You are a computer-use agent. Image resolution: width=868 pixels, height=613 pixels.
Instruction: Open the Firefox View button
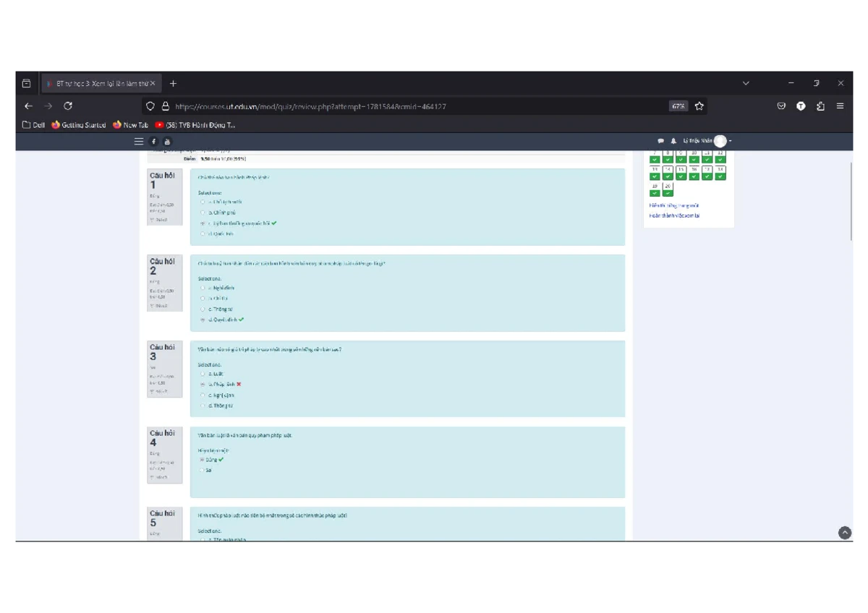coord(26,83)
